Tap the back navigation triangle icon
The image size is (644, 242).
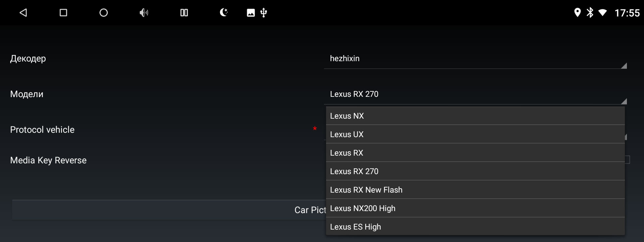click(23, 13)
